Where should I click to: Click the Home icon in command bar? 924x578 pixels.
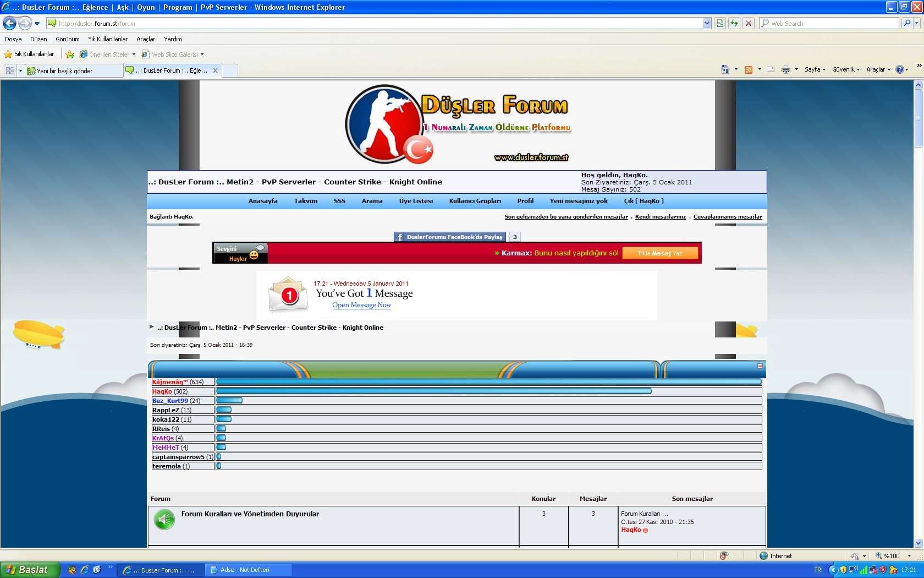(x=725, y=69)
